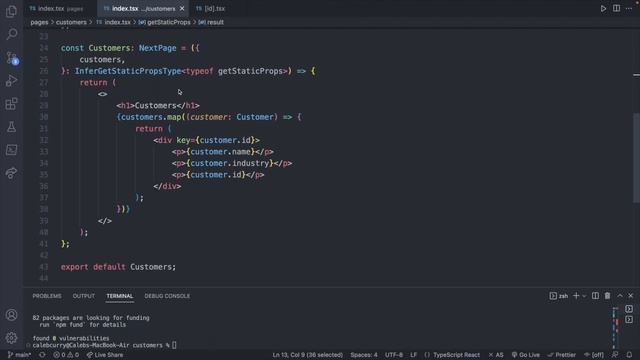Click the index.tsx breadcrumb segment
640x360 pixels.
point(113,22)
